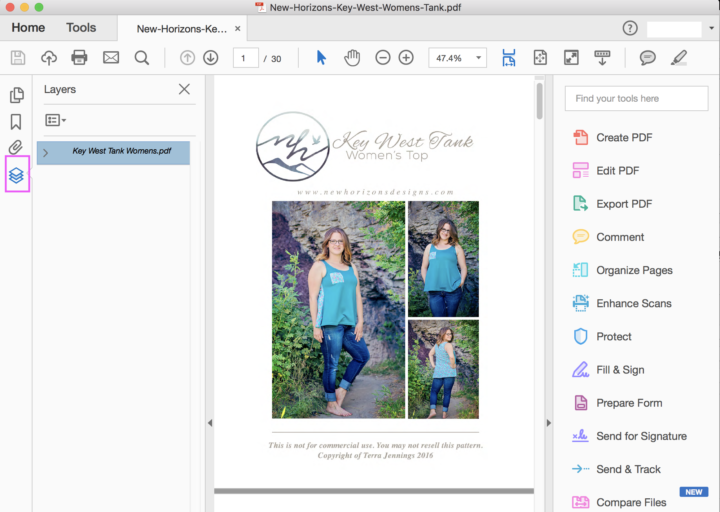720x512 pixels.
Task: Open the Bookmarks panel icon
Action: coord(16,122)
